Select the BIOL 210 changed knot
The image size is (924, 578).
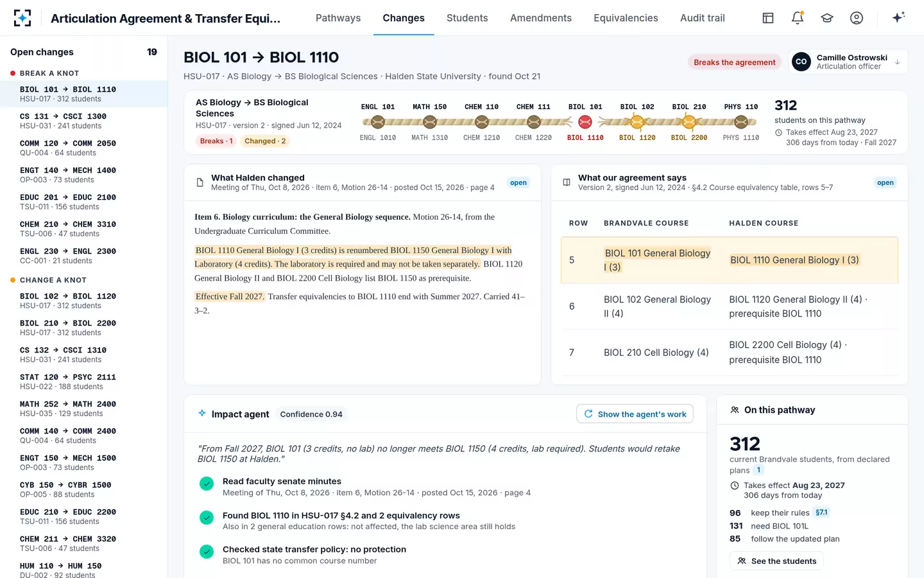[x=689, y=121]
